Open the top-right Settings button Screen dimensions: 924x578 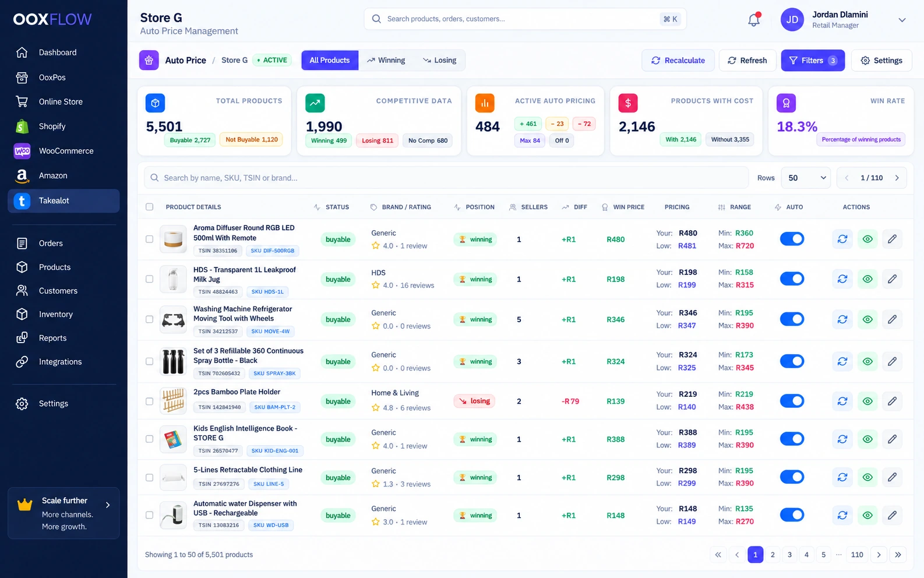point(881,61)
